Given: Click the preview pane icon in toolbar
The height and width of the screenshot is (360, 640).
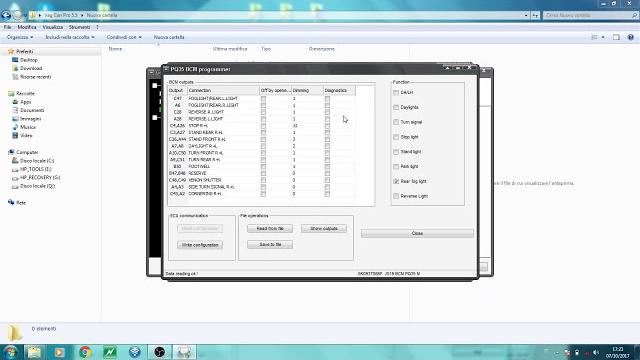Looking at the screenshot, I should pyautogui.click(x=616, y=37).
